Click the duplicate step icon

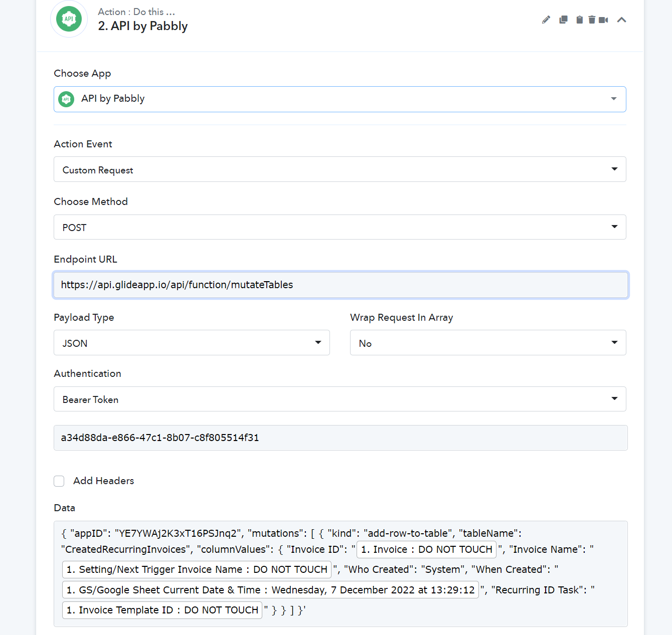click(563, 20)
